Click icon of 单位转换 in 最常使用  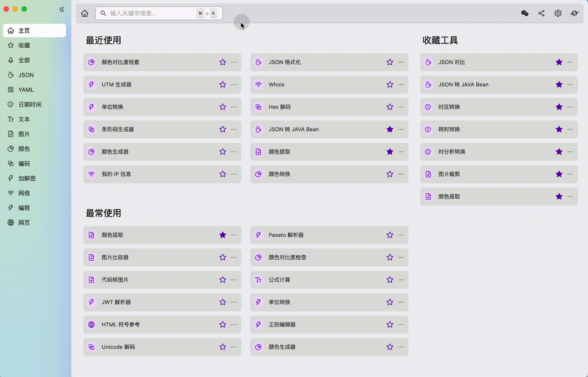tap(258, 302)
